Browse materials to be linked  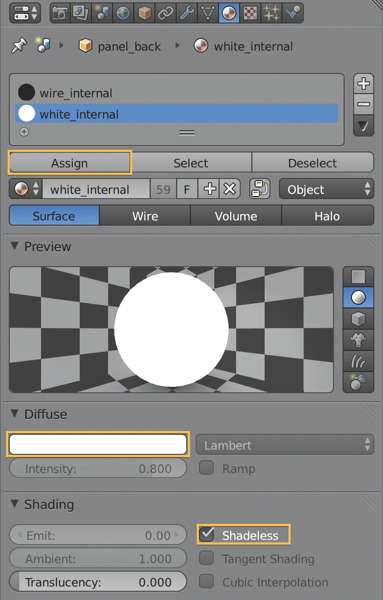(26, 189)
